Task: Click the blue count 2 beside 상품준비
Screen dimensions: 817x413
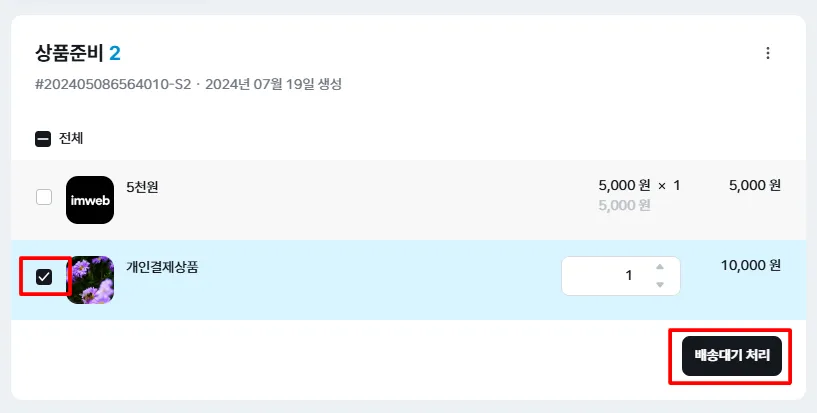Action: (x=115, y=53)
